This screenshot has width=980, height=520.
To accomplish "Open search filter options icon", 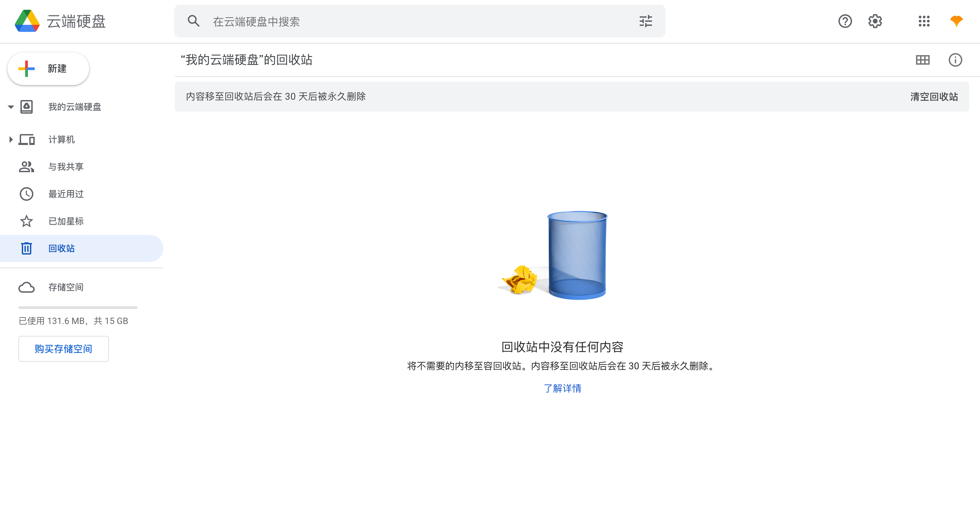I will pyautogui.click(x=646, y=21).
